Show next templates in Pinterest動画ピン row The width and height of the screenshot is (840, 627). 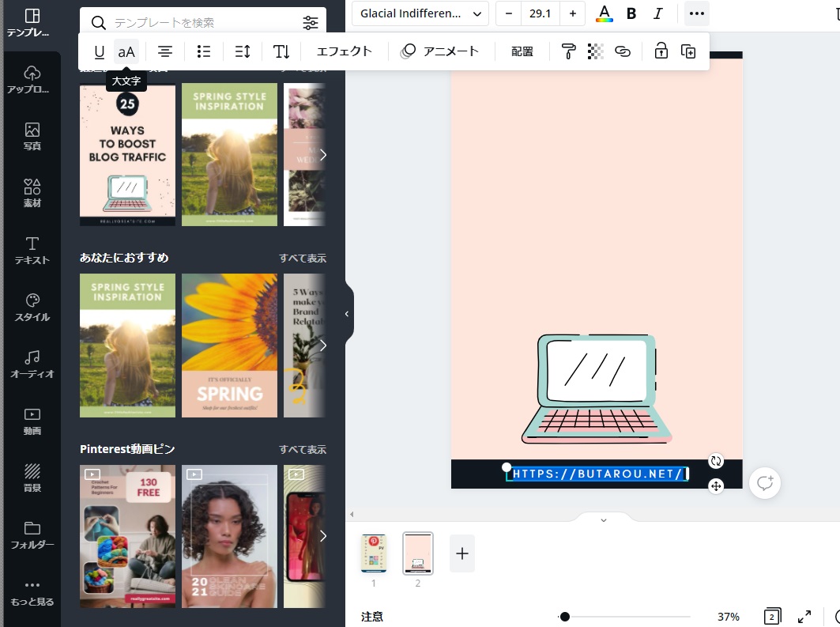coord(323,536)
